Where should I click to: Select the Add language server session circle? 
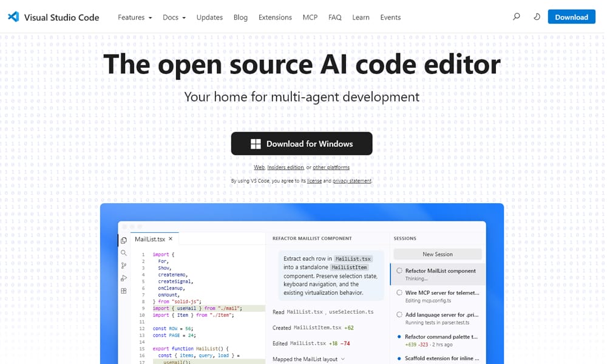pyautogui.click(x=399, y=315)
